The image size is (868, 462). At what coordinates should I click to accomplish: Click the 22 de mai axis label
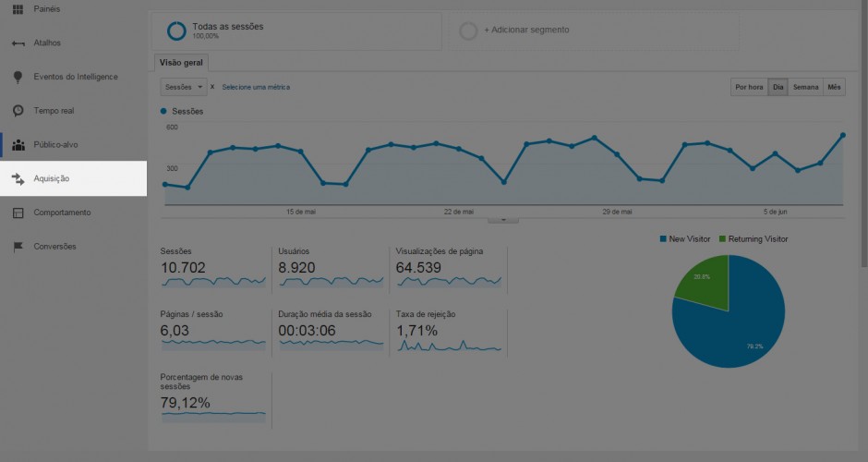[459, 212]
